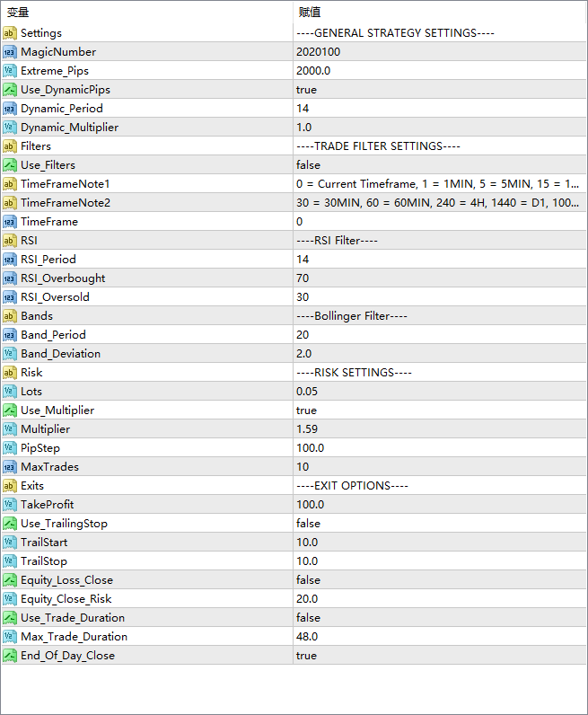Click the Use_Trade_Duration false value

pos(308,618)
